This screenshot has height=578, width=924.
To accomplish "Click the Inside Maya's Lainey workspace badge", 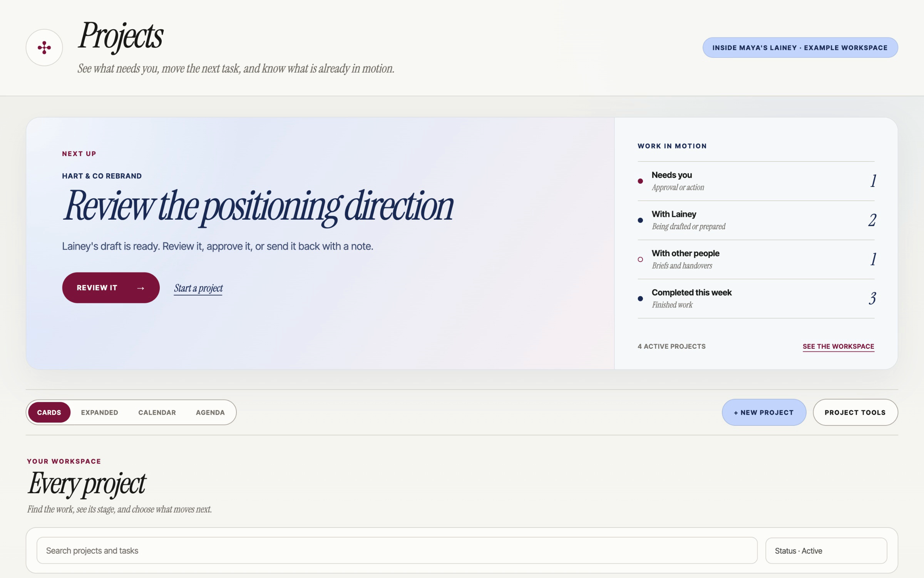I will (x=800, y=47).
